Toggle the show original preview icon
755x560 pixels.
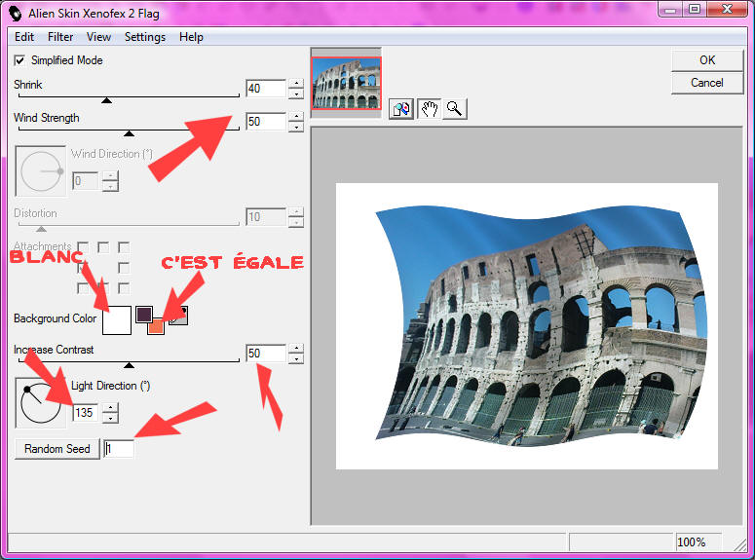pyautogui.click(x=401, y=109)
